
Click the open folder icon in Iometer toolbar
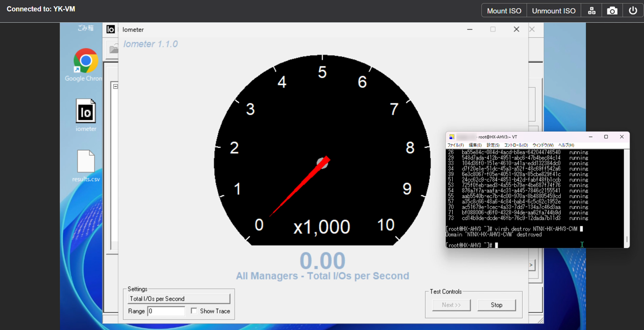[113, 49]
